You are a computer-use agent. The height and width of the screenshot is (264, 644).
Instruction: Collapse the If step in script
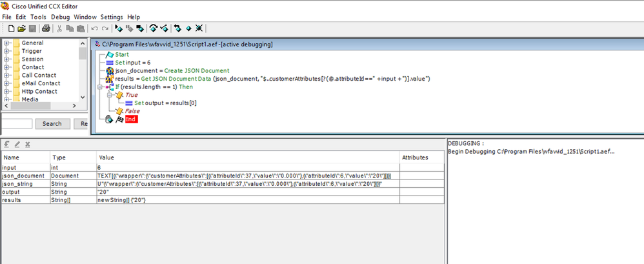pyautogui.click(x=100, y=87)
